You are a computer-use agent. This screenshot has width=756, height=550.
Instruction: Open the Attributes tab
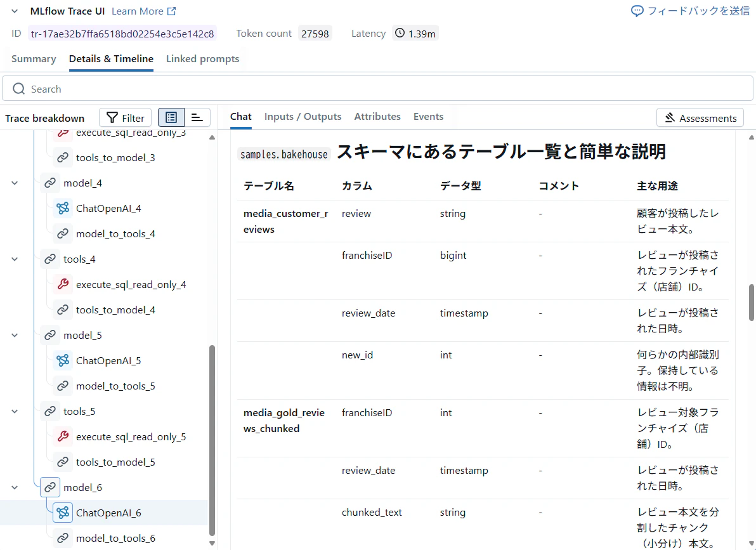[x=377, y=117]
